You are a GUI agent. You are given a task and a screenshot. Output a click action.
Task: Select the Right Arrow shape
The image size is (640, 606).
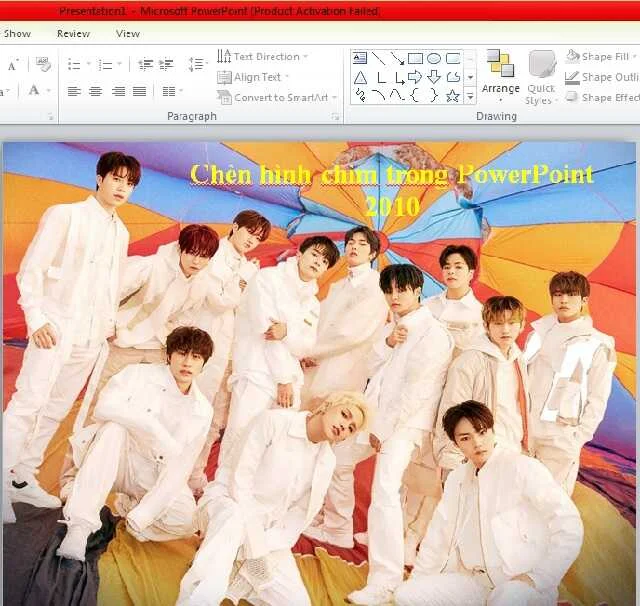(x=415, y=76)
